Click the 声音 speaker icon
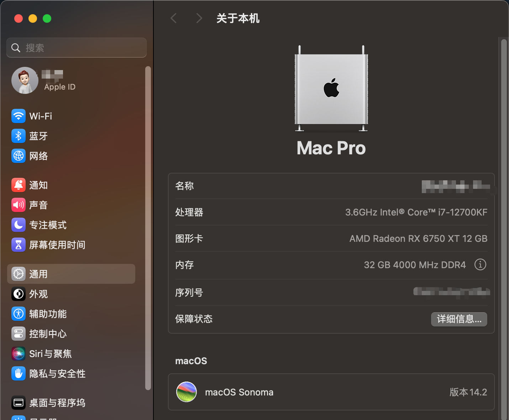 19,205
